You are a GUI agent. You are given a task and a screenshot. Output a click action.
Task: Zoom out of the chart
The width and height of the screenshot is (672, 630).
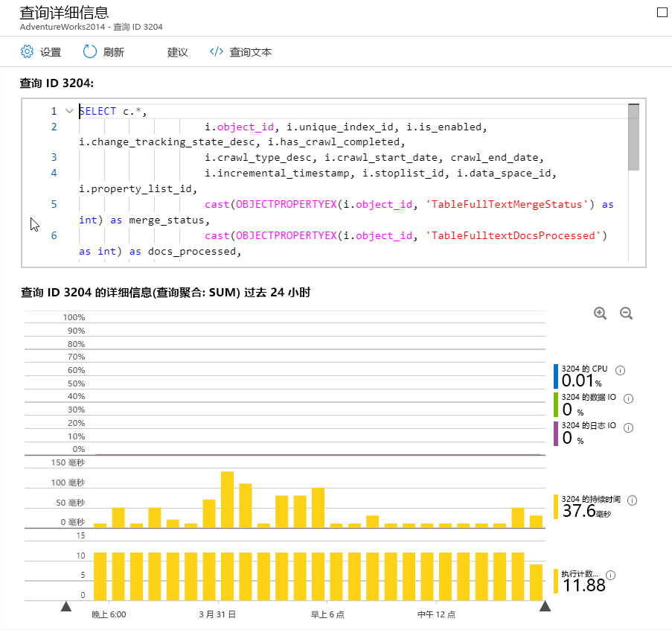[x=626, y=314]
